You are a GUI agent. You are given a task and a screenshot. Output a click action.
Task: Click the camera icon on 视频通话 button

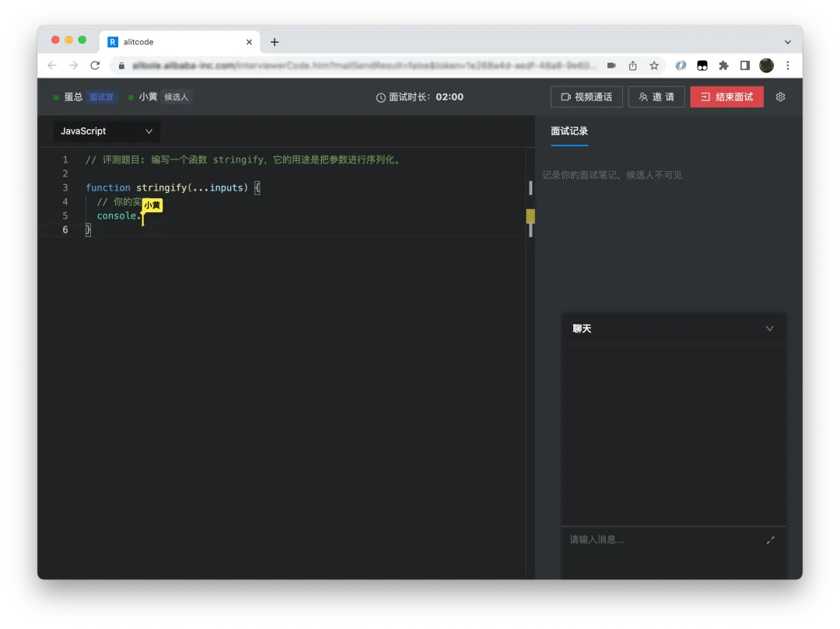(x=567, y=96)
